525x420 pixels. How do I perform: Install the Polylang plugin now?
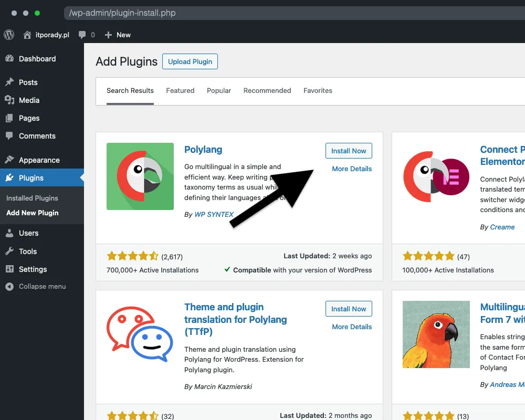[x=349, y=151]
